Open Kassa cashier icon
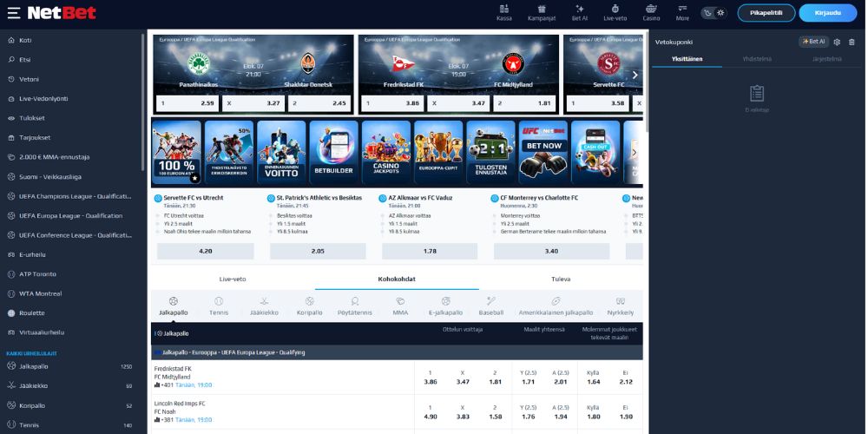Image resolution: width=868 pixels, height=434 pixels. pos(503,13)
